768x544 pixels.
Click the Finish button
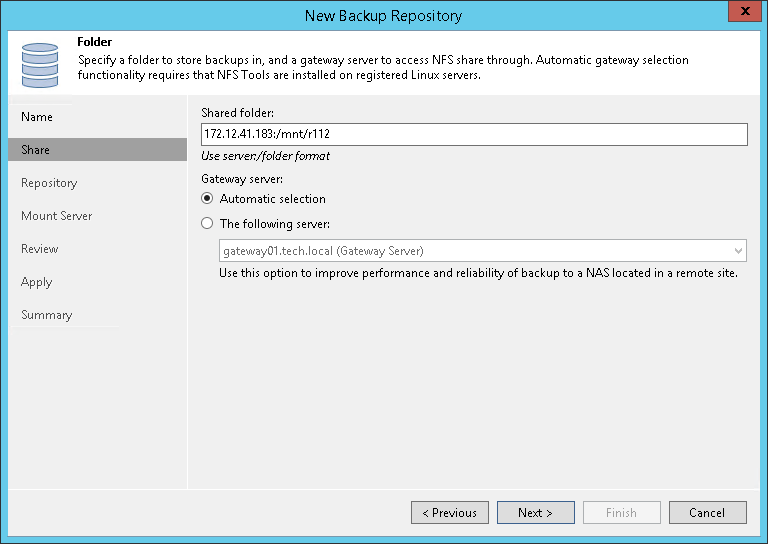click(621, 513)
